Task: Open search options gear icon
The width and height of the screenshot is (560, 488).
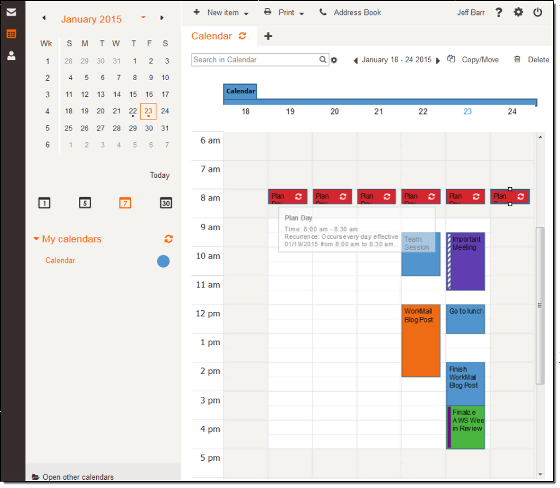Action: coord(334,60)
